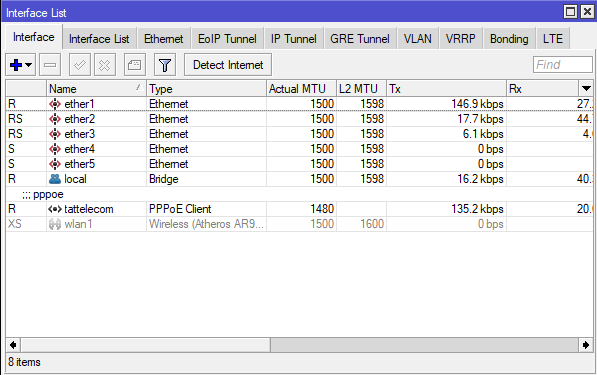Open the Bonding tab
This screenshot has height=375, width=597.
tap(509, 39)
